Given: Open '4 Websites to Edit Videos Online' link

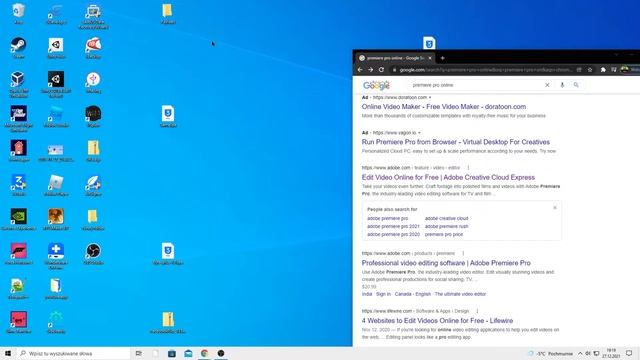Looking at the screenshot, I should click(x=437, y=321).
